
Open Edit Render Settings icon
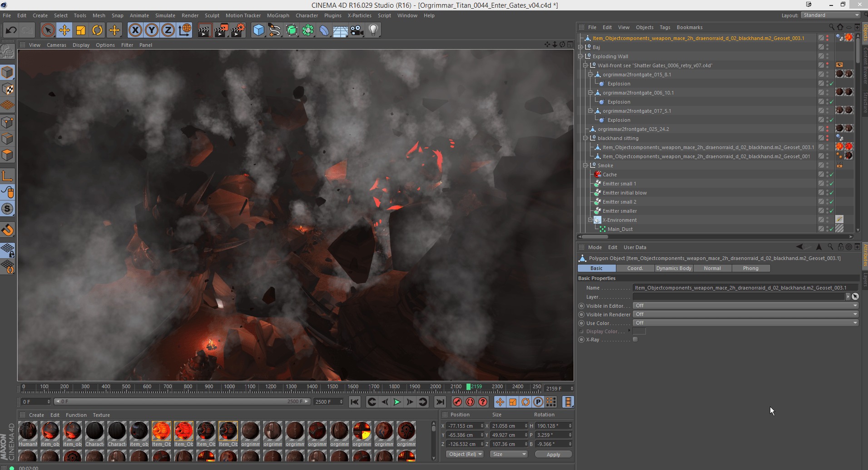point(238,30)
